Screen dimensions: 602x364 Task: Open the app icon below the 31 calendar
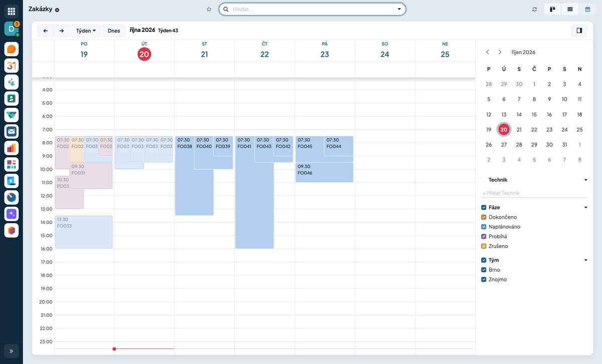pyautogui.click(x=12, y=82)
